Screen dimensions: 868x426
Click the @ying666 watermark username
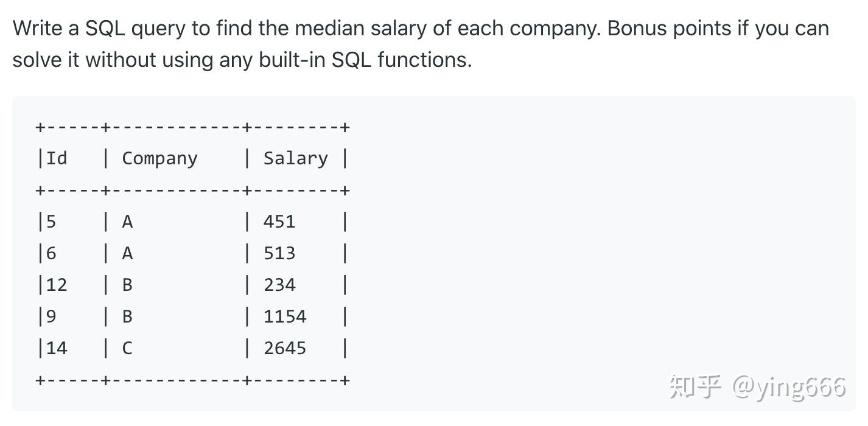tap(789, 387)
